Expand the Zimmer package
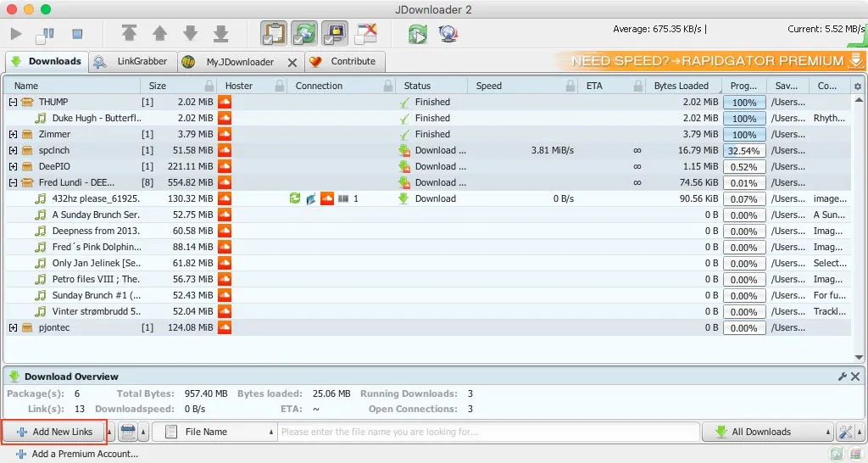The image size is (868, 463). pos(13,134)
